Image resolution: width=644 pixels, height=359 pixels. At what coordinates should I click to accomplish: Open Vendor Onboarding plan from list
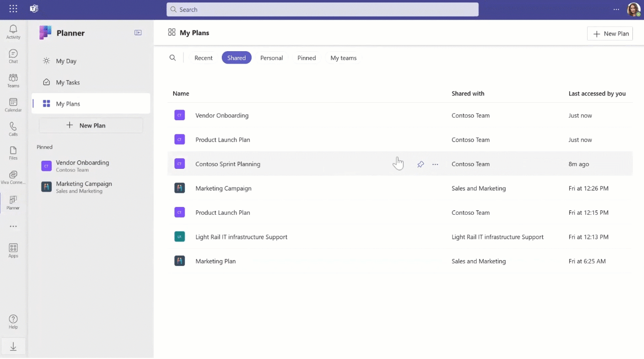click(x=222, y=115)
